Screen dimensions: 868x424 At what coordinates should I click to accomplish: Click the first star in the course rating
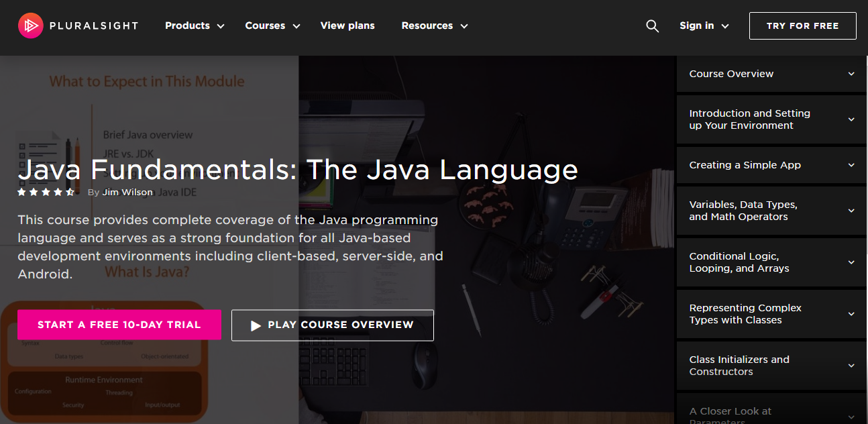click(x=21, y=191)
